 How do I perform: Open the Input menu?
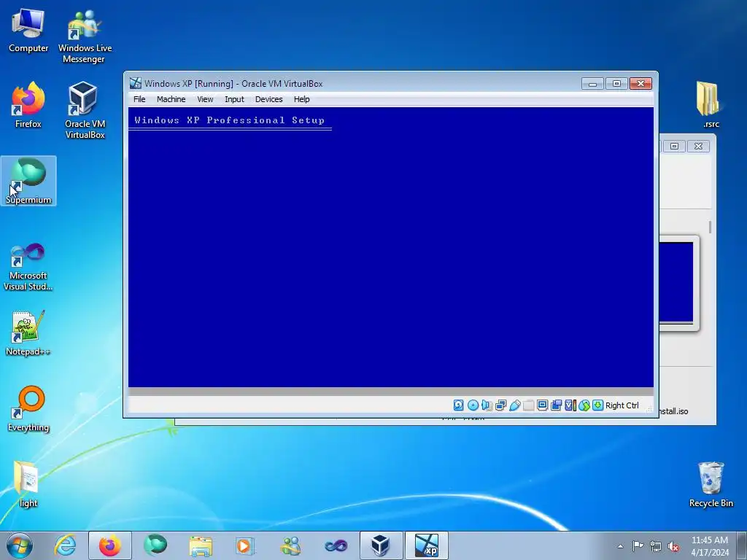point(234,99)
